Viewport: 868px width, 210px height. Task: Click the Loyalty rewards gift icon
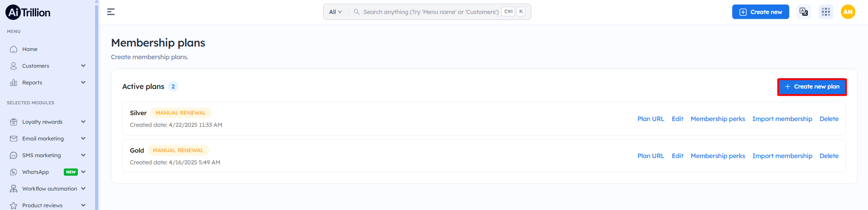tap(14, 122)
